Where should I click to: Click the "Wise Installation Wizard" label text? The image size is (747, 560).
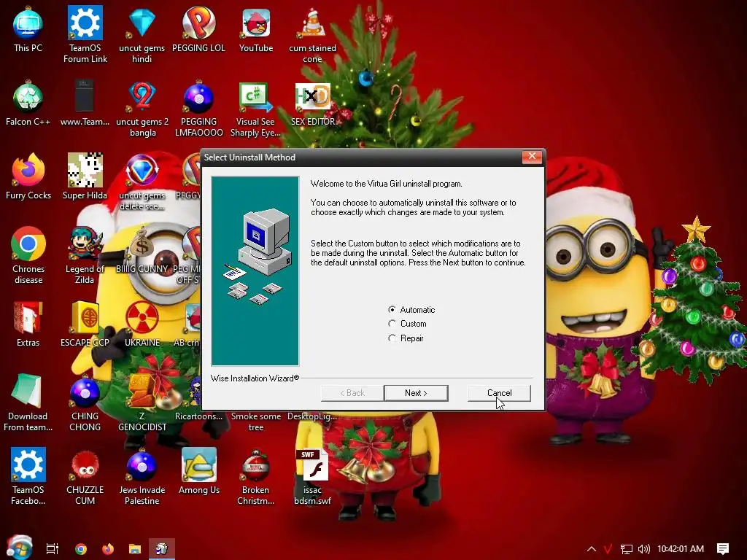coord(255,378)
